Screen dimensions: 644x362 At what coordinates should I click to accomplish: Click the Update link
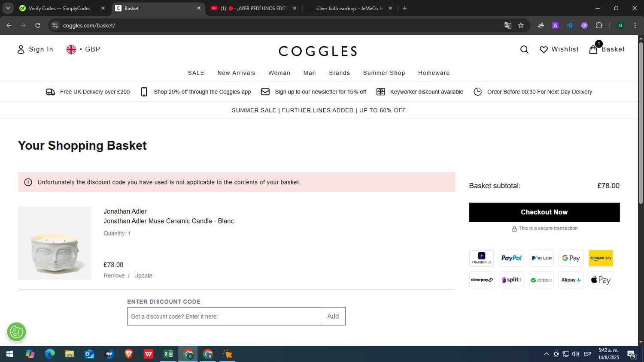click(143, 276)
